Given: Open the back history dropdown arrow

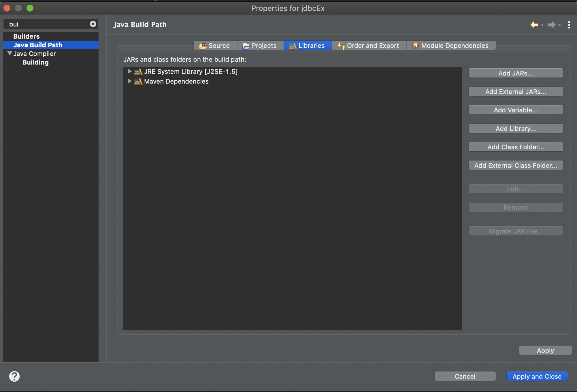Looking at the screenshot, I should (x=542, y=25).
